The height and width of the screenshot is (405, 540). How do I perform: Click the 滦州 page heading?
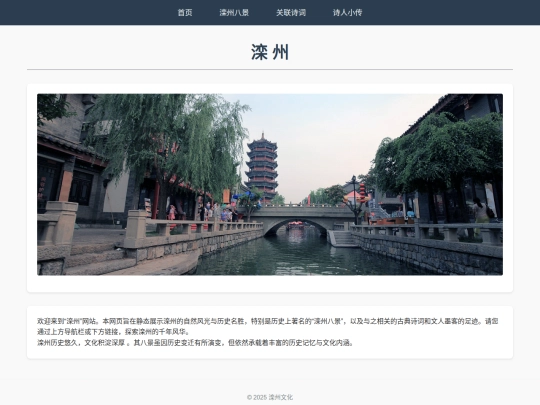point(270,52)
